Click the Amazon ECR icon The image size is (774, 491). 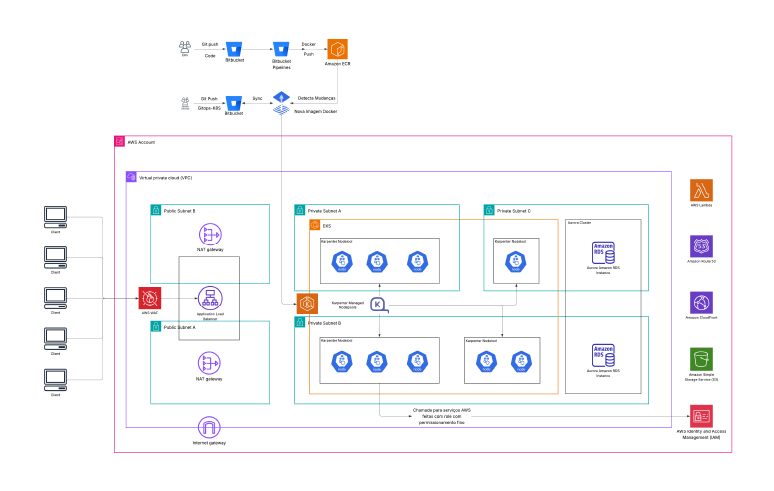[338, 49]
